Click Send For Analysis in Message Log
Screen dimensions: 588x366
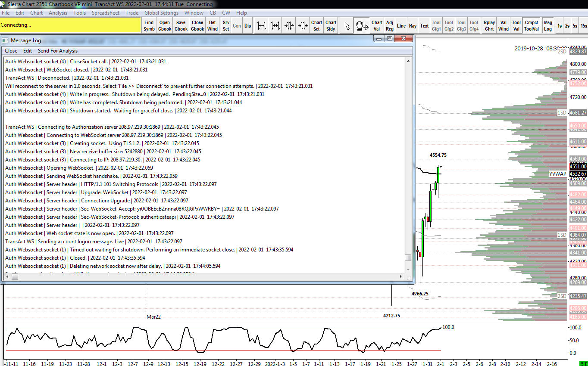coord(58,51)
